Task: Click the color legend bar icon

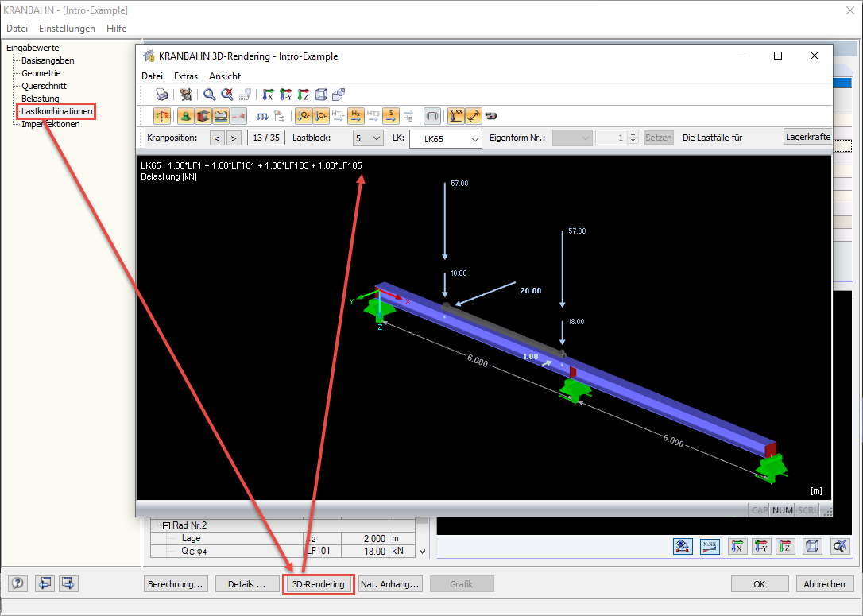Action: click(x=491, y=116)
